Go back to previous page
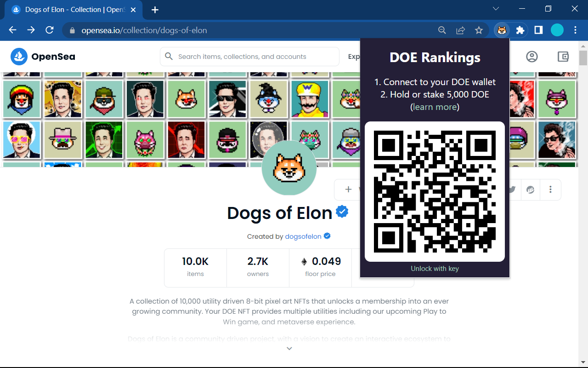This screenshot has height=368, width=588. [12, 30]
